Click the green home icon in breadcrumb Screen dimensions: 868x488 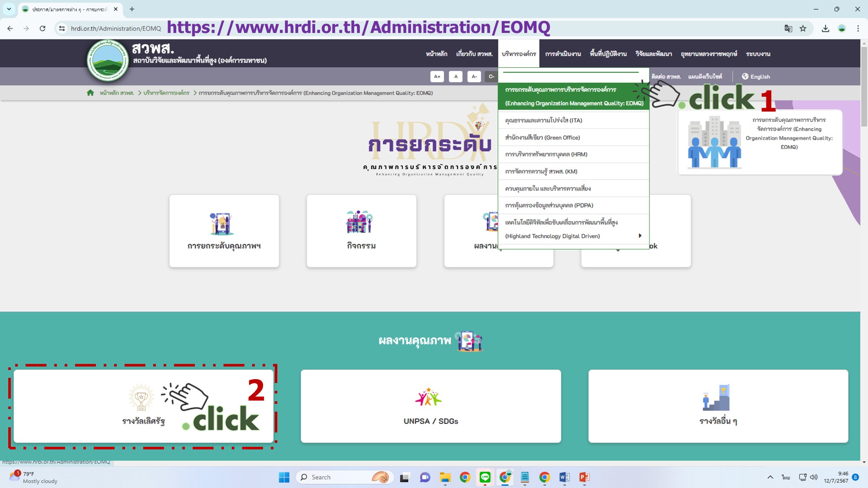(x=90, y=93)
